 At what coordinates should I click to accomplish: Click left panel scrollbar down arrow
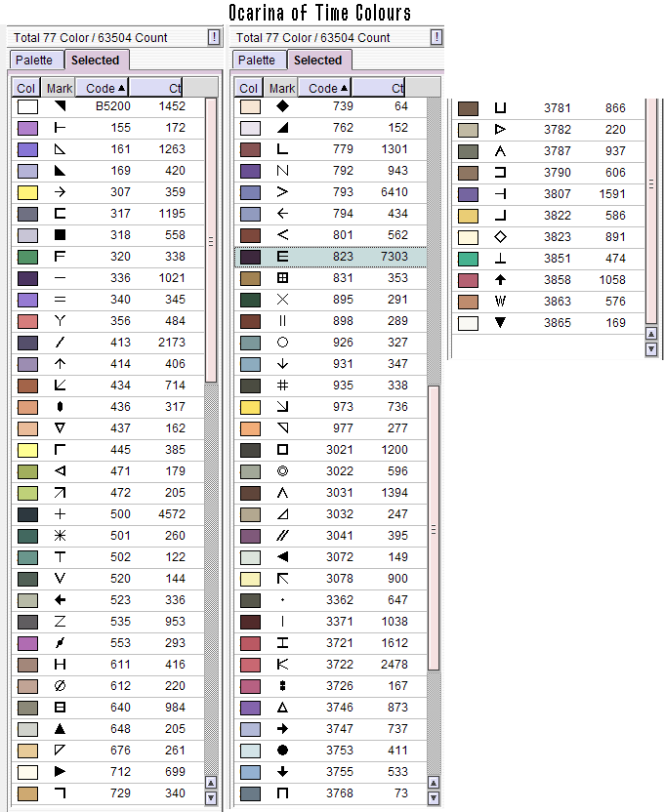click(211, 798)
